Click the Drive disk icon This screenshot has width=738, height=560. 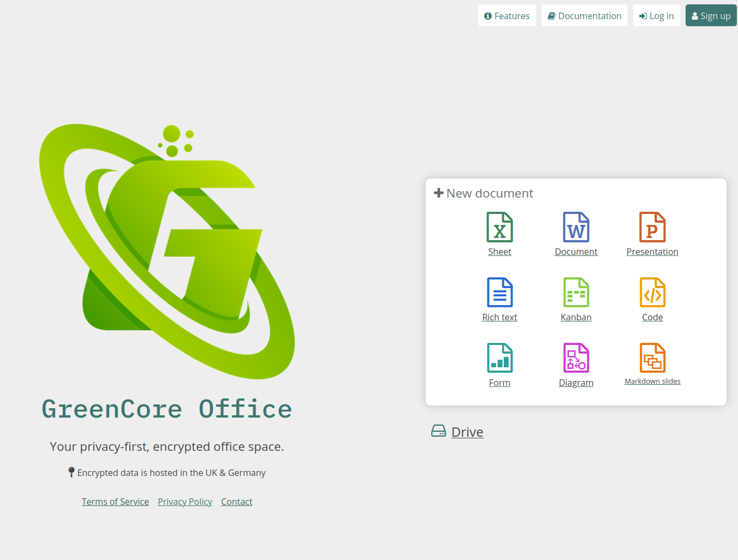click(x=438, y=431)
